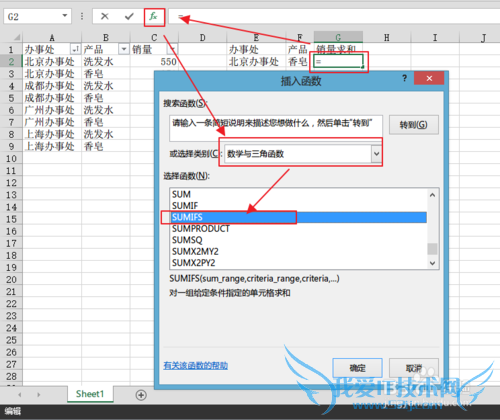Click cell A4 成都办事处

click(52, 86)
